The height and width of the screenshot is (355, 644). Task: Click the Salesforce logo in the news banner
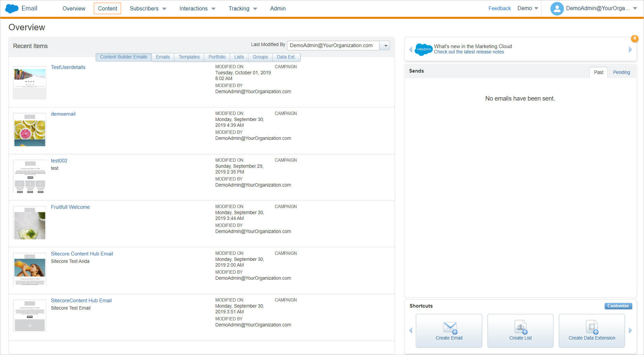click(423, 49)
